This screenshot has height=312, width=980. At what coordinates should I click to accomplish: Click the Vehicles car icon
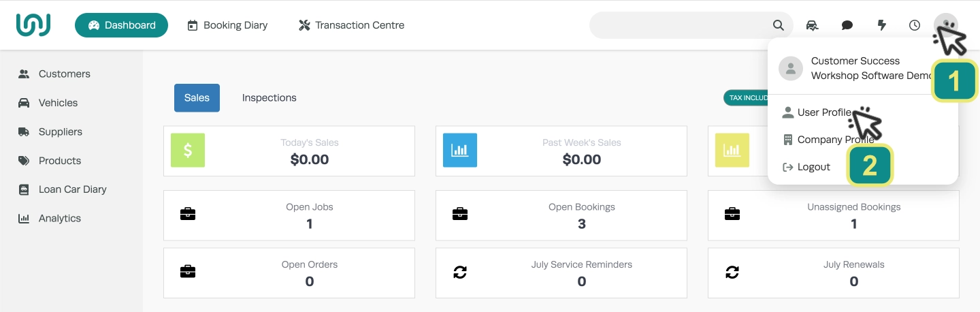(24, 103)
